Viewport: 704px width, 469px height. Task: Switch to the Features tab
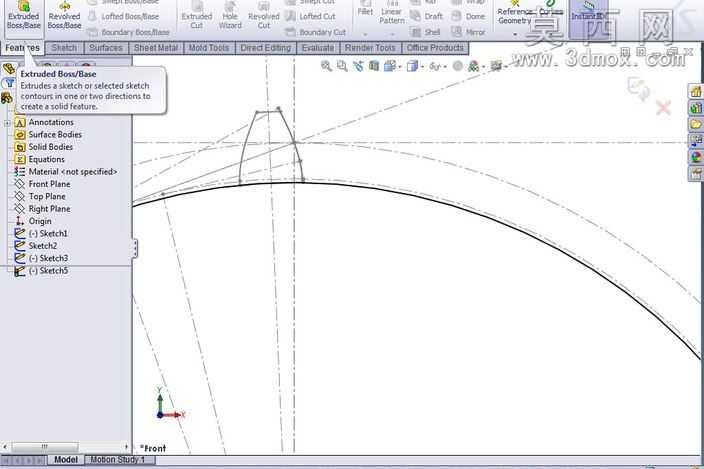22,48
